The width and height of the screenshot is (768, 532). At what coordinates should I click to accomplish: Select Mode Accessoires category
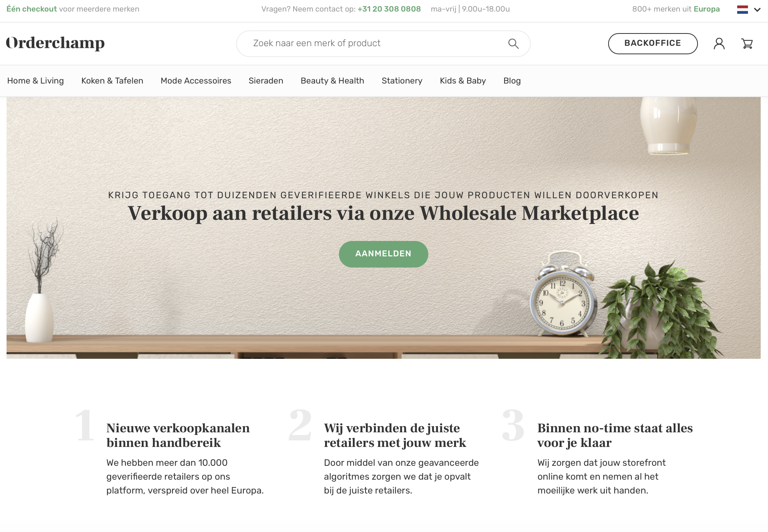point(196,81)
